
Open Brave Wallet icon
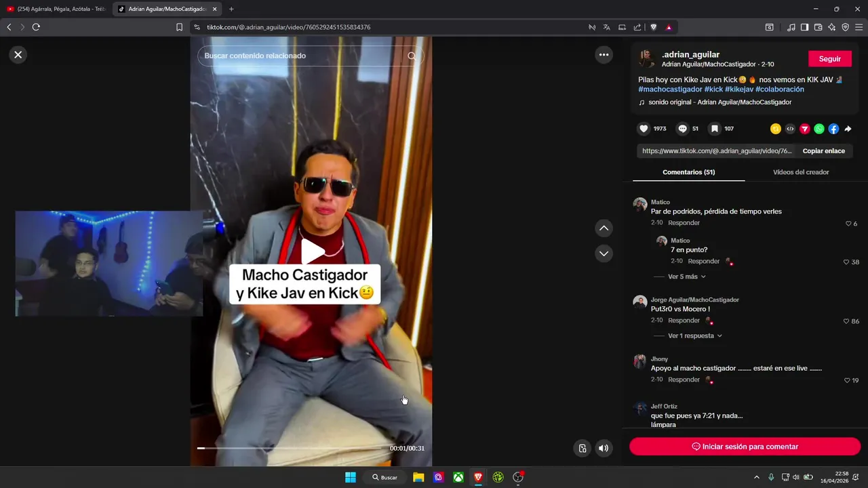point(818,27)
